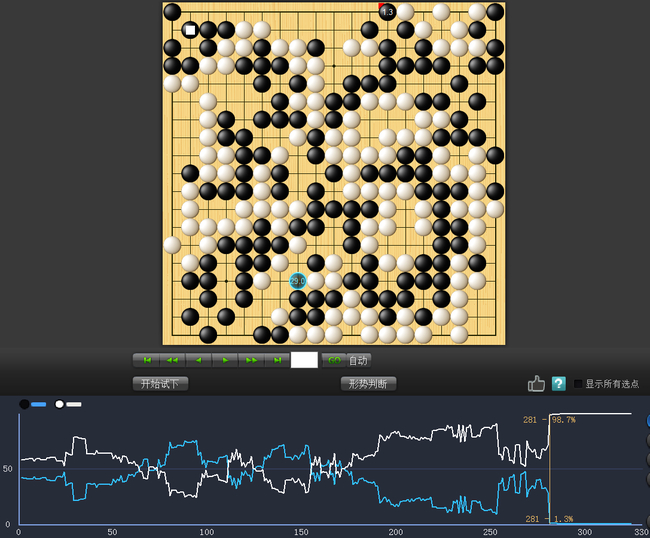Step forward one move
Viewport: 650px width, 538px height.
click(x=225, y=360)
